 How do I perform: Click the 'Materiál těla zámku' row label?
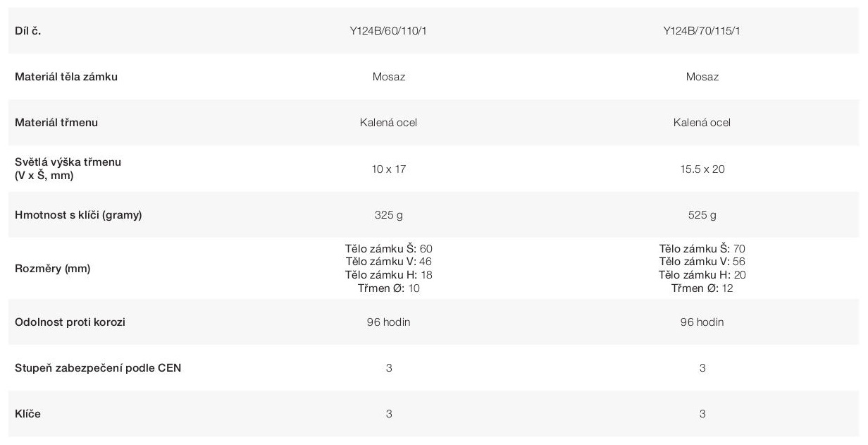point(66,77)
